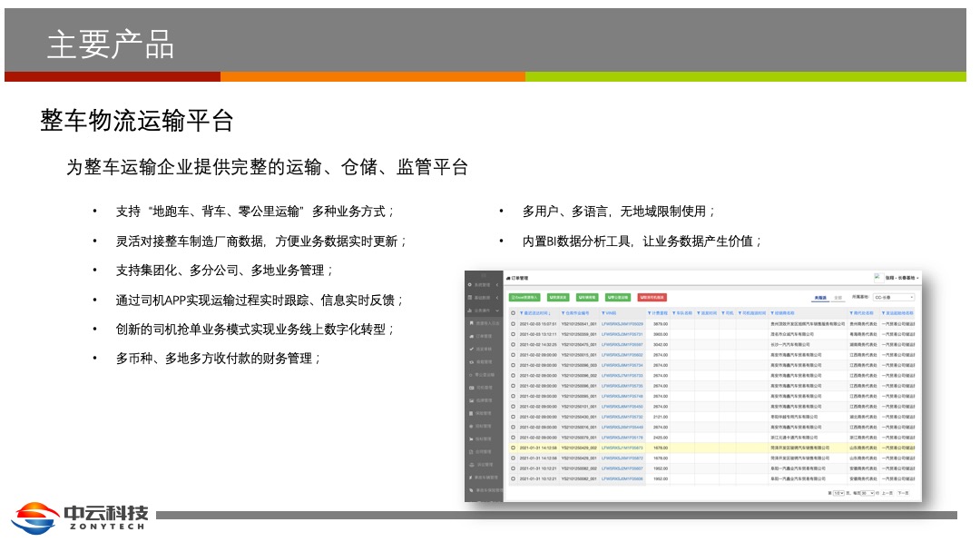Image resolution: width=980 pixels, height=552 pixels.
Task: Click the bookmark icon for data import log
Action: (471, 323)
